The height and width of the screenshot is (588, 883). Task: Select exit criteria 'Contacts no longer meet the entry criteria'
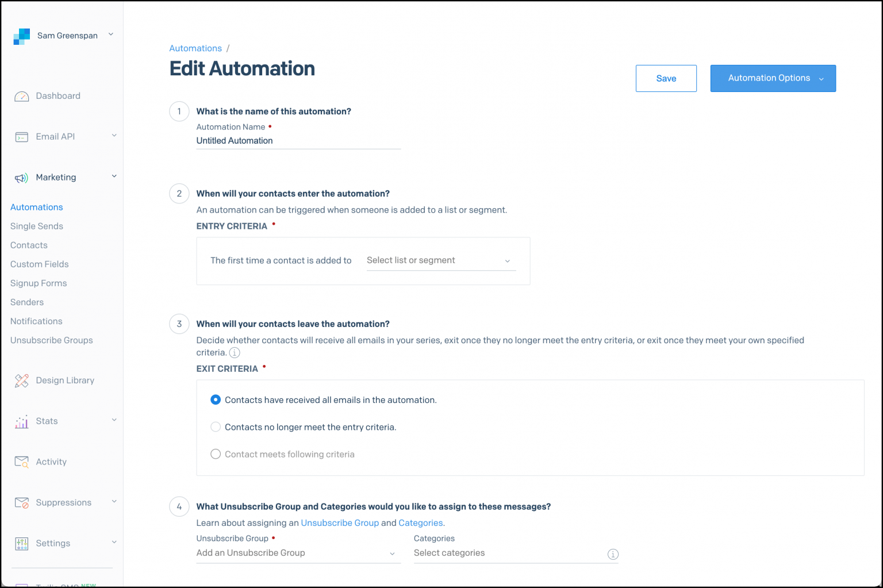pyautogui.click(x=216, y=426)
